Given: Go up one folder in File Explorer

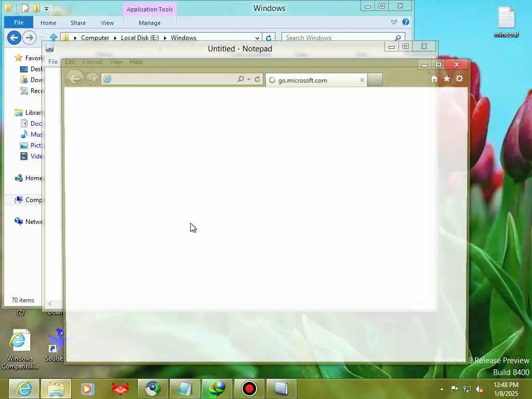Looking at the screenshot, I should point(54,37).
